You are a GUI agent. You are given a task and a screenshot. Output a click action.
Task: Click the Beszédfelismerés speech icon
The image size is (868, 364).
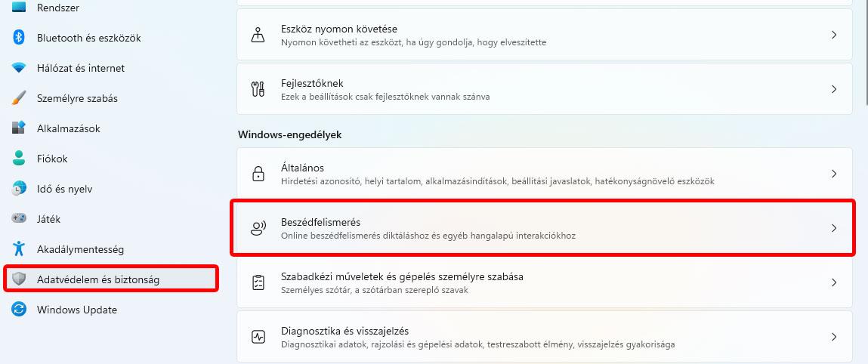coord(258,228)
